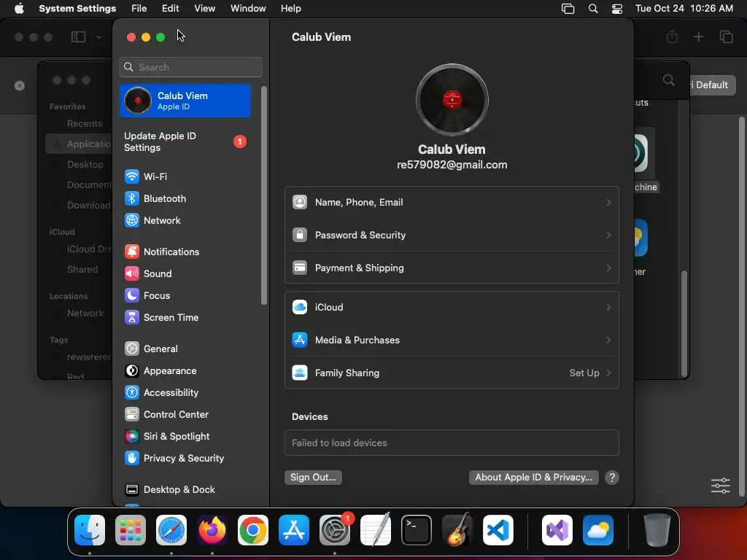Click the date and time in menu bar
This screenshot has width=747, height=560.
point(684,9)
